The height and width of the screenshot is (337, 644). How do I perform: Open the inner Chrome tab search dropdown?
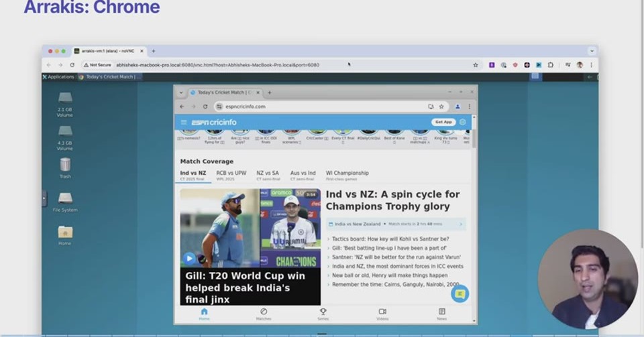(x=180, y=92)
